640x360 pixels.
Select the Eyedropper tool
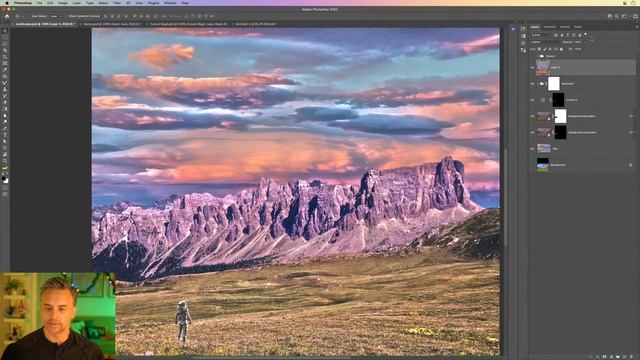coord(5,70)
